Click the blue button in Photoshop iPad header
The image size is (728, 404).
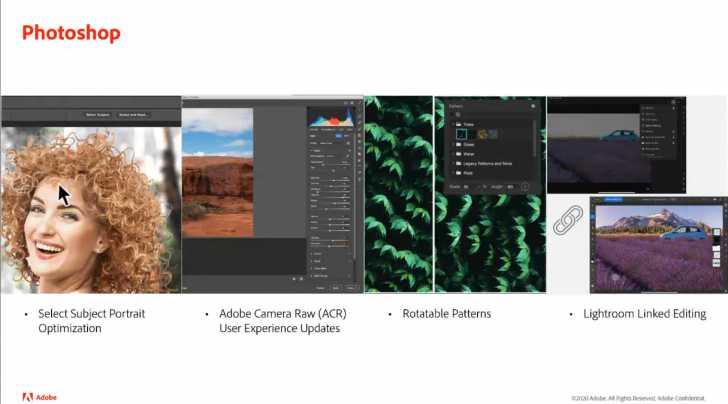613,199
